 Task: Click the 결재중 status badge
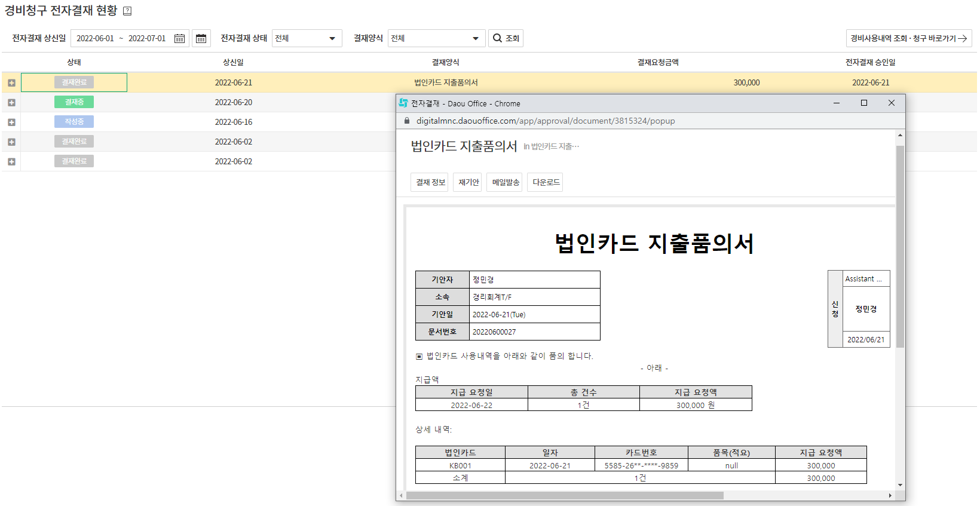(x=74, y=102)
